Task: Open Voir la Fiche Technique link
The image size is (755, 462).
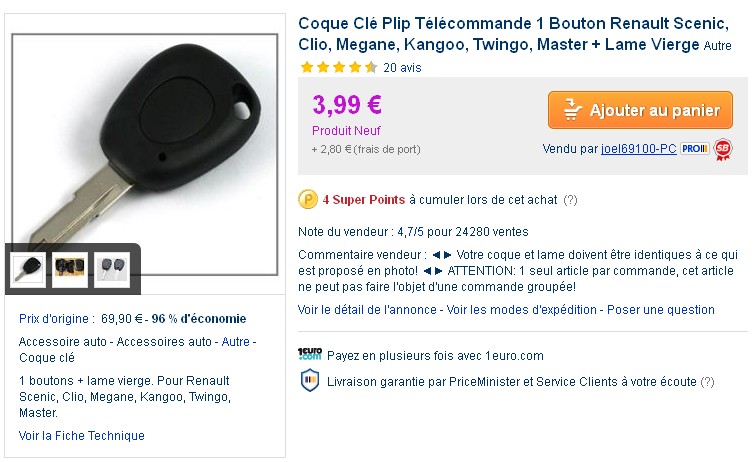Action: (82, 436)
